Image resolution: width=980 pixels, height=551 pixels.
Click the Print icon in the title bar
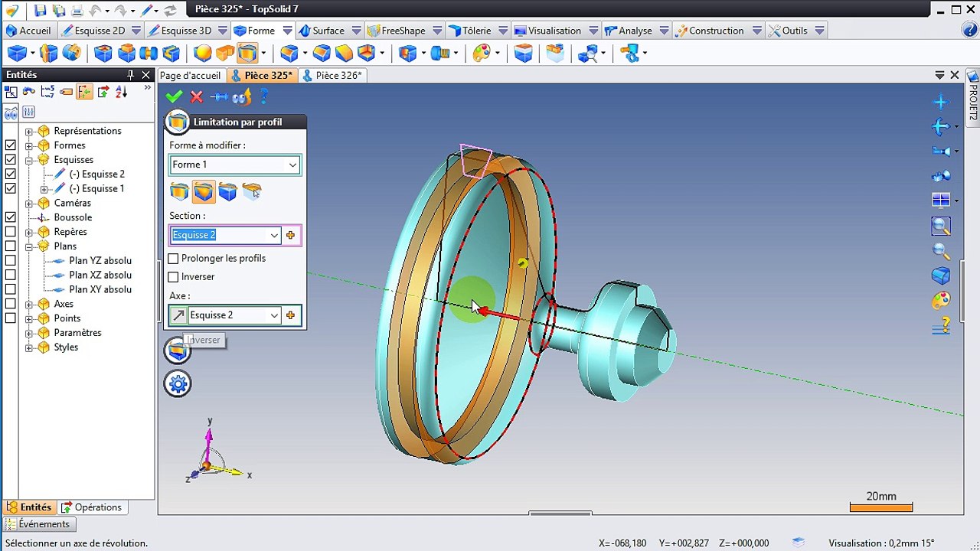click(77, 10)
